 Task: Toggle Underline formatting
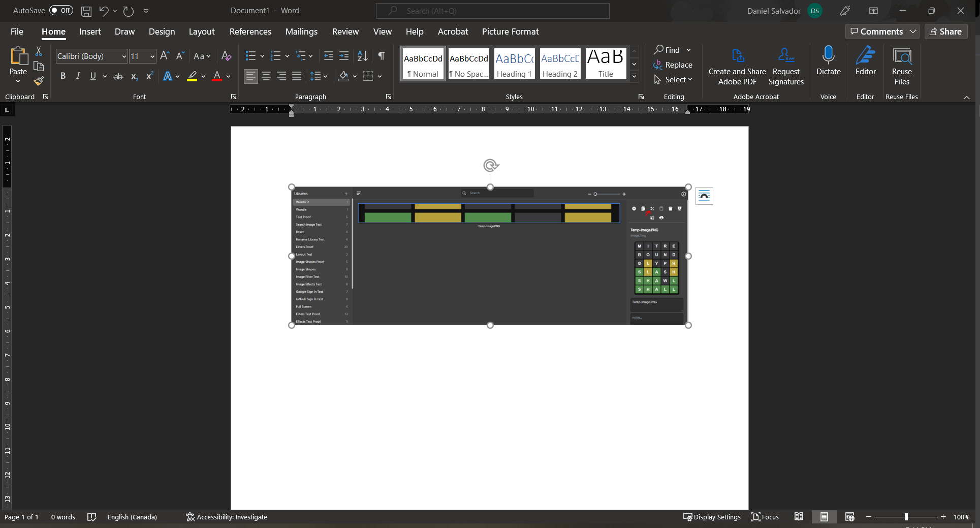click(x=93, y=76)
